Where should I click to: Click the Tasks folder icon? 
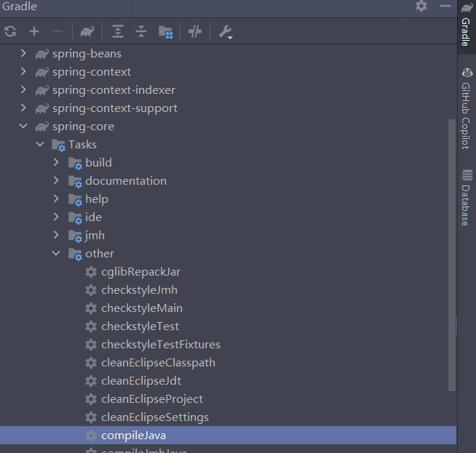58,145
